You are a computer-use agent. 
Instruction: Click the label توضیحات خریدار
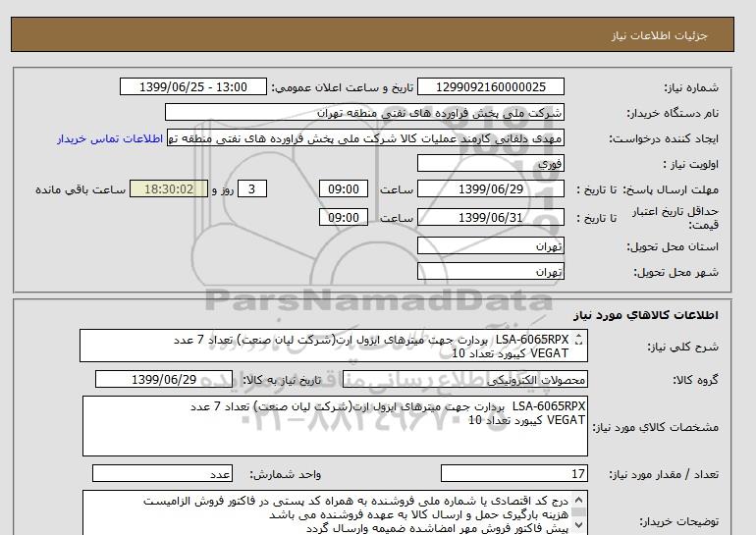pyautogui.click(x=678, y=522)
